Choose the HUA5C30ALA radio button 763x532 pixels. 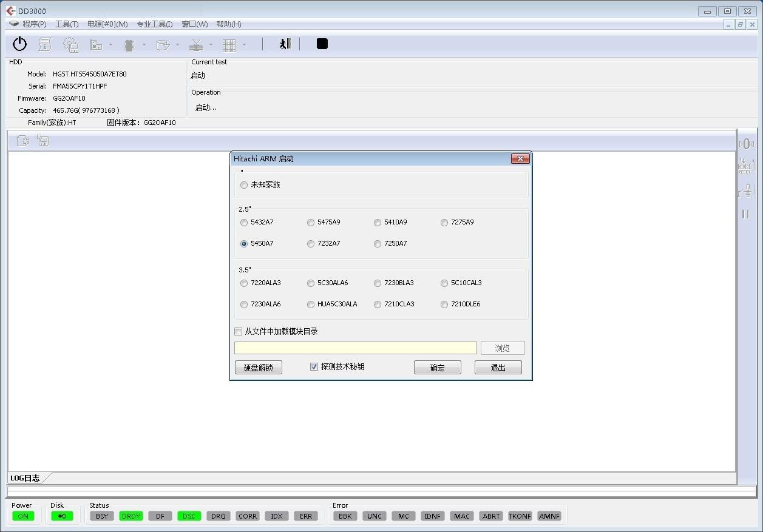click(x=311, y=305)
